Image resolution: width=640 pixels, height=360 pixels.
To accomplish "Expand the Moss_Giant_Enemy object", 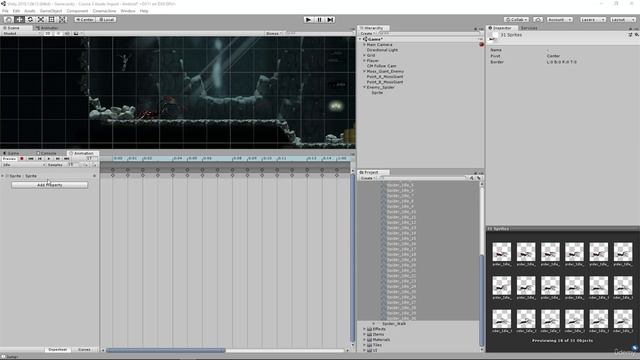I will (364, 71).
